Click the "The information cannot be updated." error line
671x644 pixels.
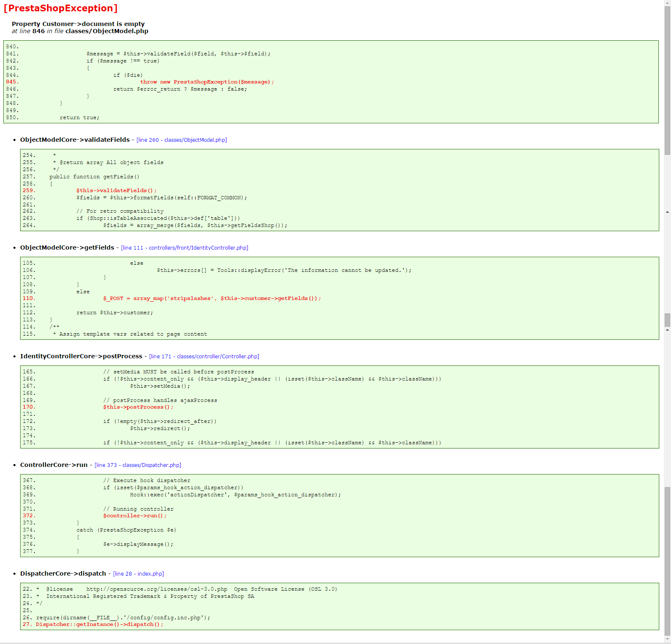(284, 271)
